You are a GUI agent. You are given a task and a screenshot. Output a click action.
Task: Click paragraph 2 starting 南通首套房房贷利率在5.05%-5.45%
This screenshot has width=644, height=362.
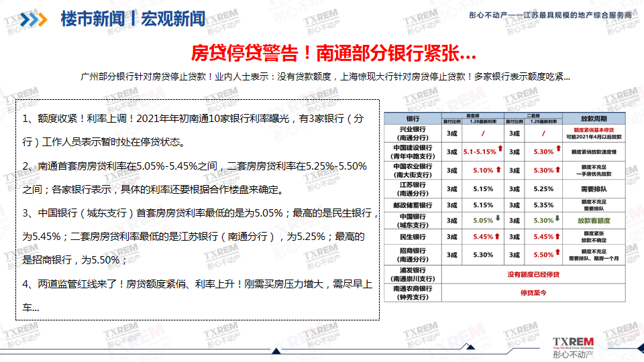[x=195, y=178]
